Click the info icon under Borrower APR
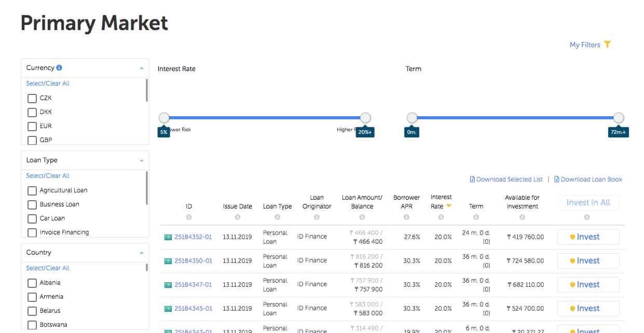The width and height of the screenshot is (644, 333). pyautogui.click(x=406, y=217)
